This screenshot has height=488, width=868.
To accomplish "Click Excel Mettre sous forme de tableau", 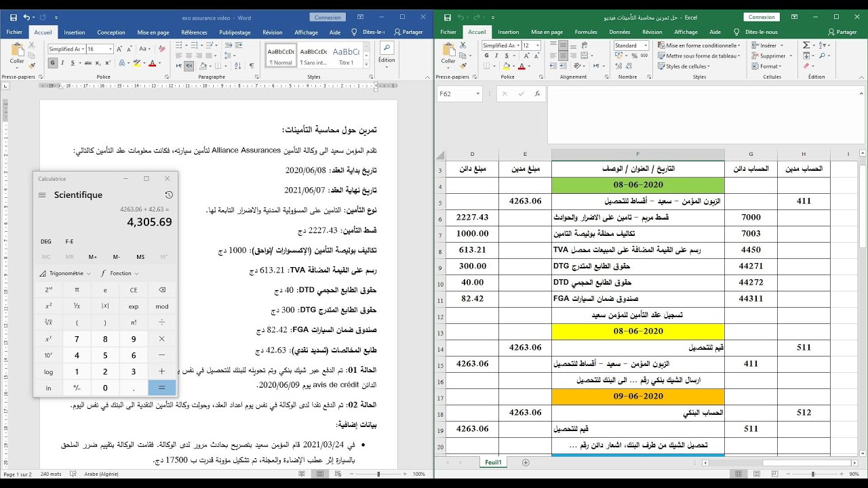I will click(698, 56).
